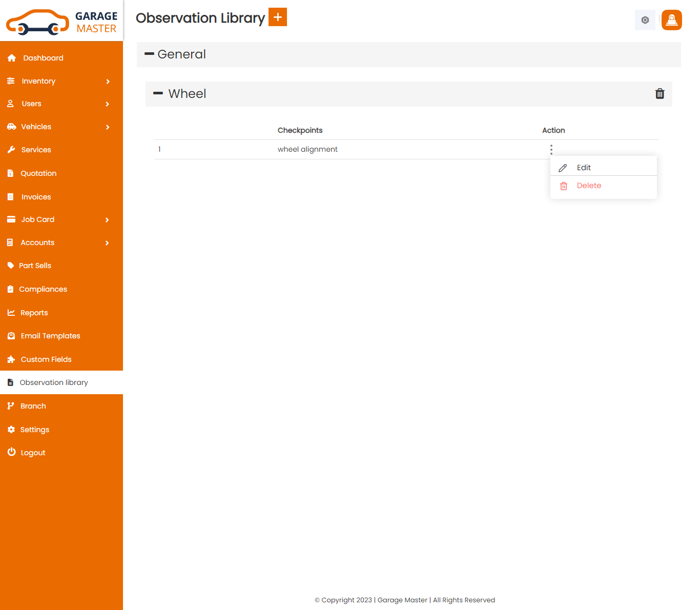
Task: Log out using the sidebar Logout link
Action: (33, 453)
